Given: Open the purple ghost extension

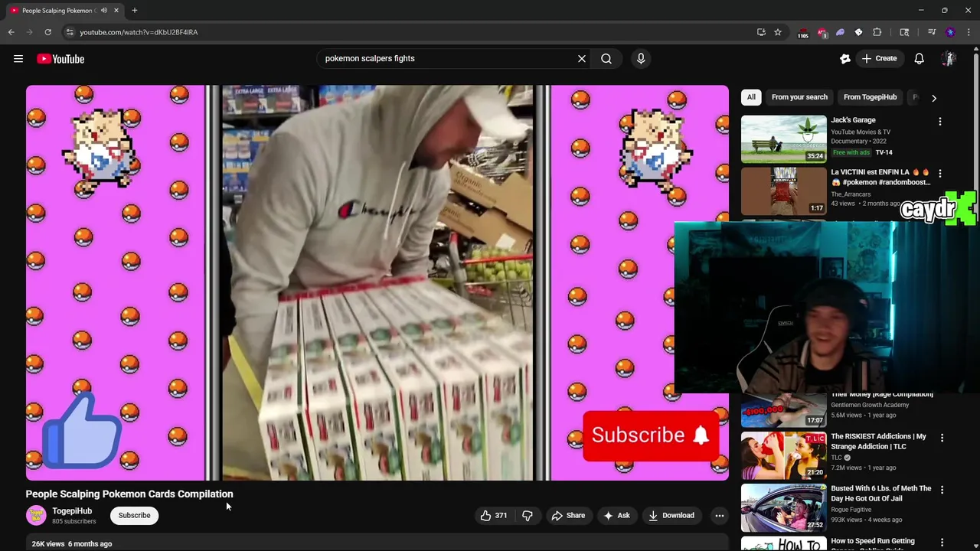Looking at the screenshot, I should coord(841,32).
